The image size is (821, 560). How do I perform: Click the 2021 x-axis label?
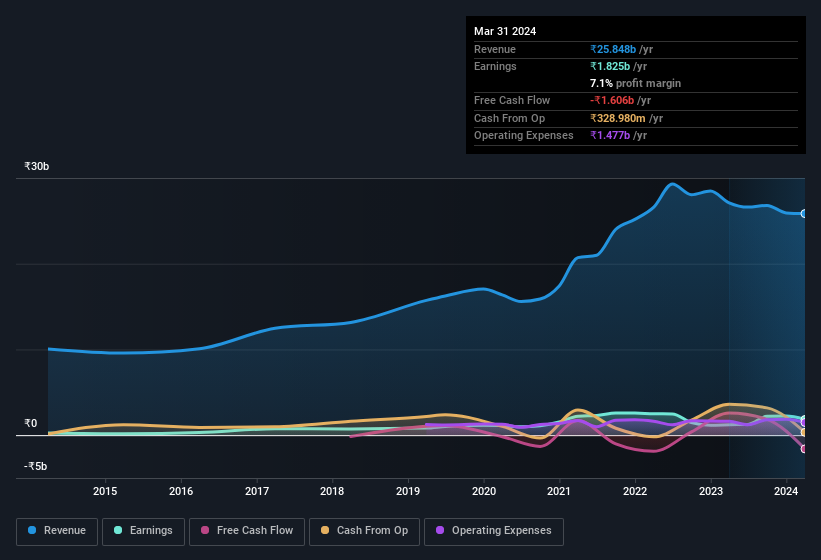559,491
